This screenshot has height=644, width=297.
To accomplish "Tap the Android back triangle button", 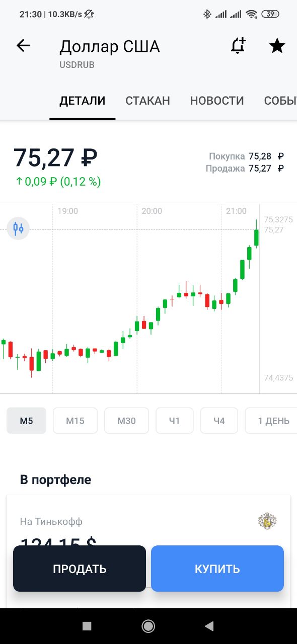I will (209, 626).
